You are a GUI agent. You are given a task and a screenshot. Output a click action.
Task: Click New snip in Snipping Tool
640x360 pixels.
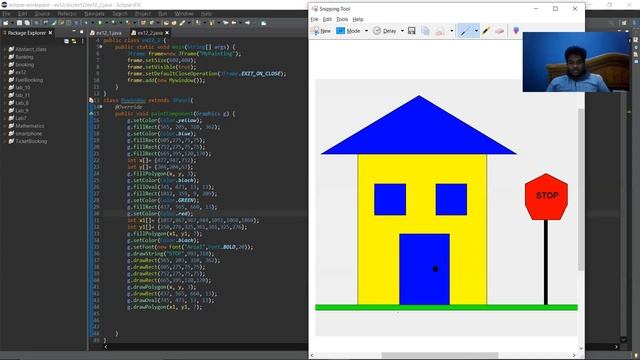(x=321, y=31)
